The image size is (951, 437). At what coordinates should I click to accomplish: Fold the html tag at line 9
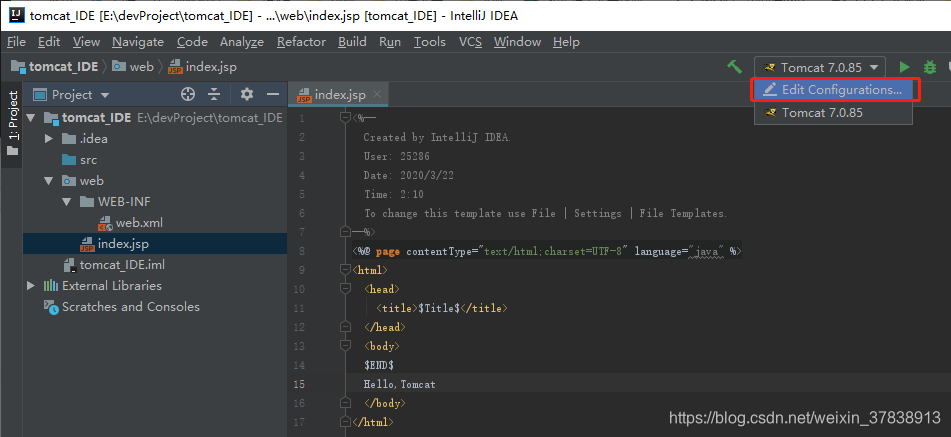(346, 270)
